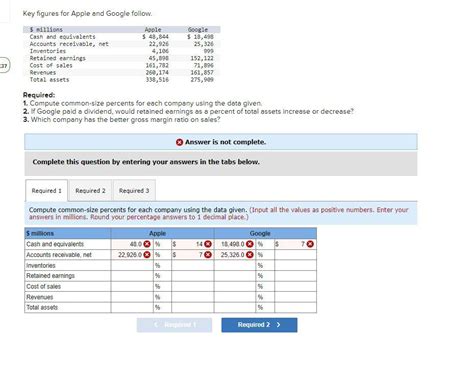Click red X icon in Apple Accounts receivable percent

(x=208, y=255)
